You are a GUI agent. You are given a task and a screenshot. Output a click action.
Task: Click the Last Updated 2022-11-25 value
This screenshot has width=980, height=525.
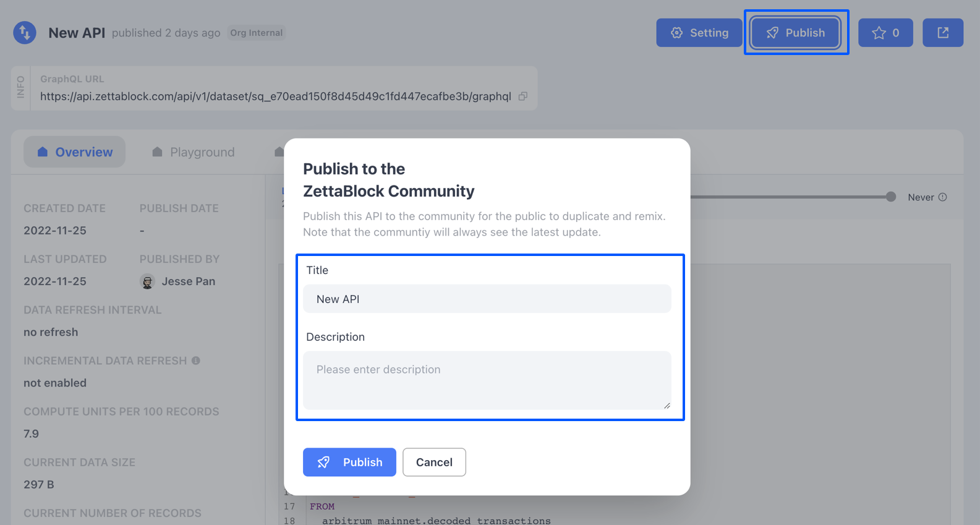(x=55, y=281)
